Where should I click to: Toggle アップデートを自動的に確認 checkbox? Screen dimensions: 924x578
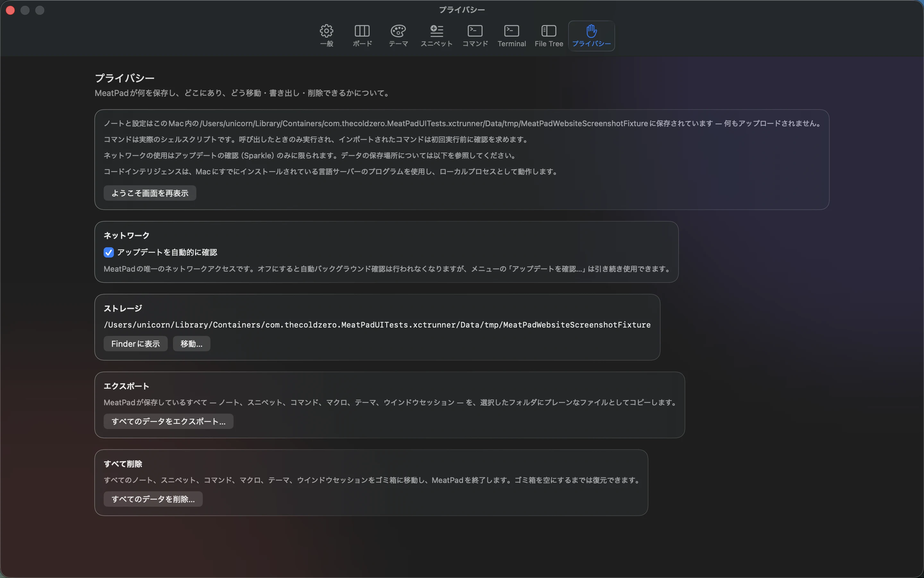coord(108,252)
